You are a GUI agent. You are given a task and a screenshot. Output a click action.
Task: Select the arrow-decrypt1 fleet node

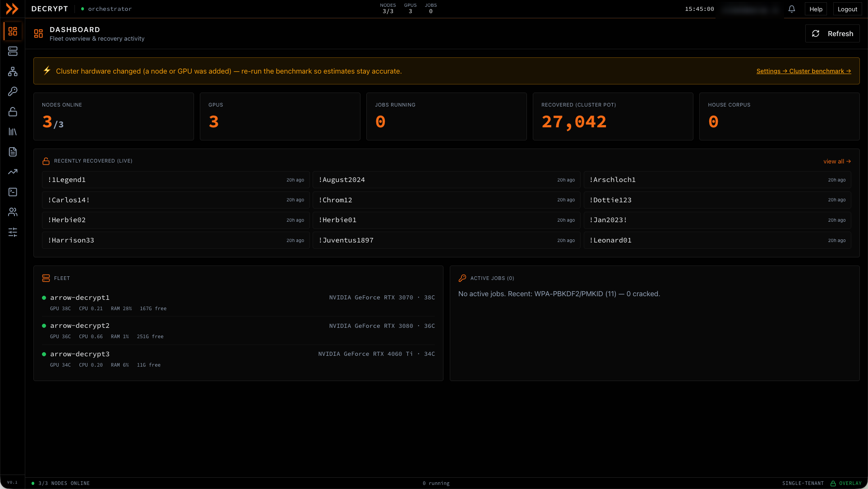click(x=238, y=303)
